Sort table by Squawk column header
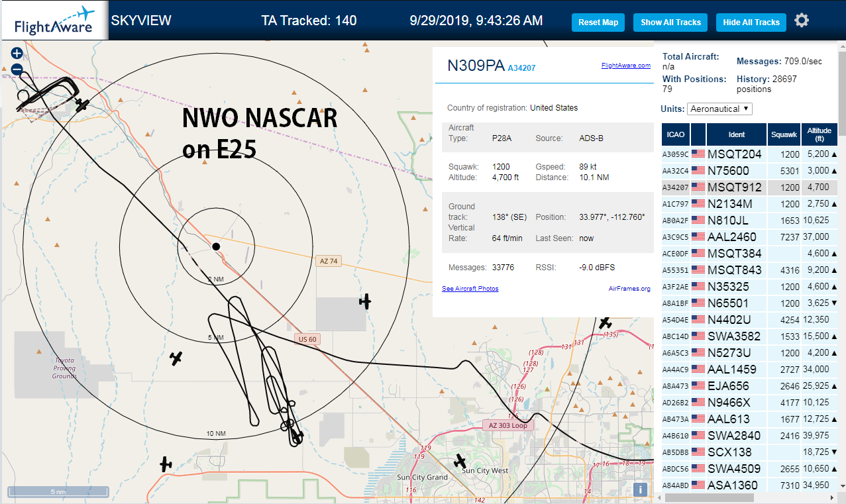846x504 pixels. click(784, 134)
